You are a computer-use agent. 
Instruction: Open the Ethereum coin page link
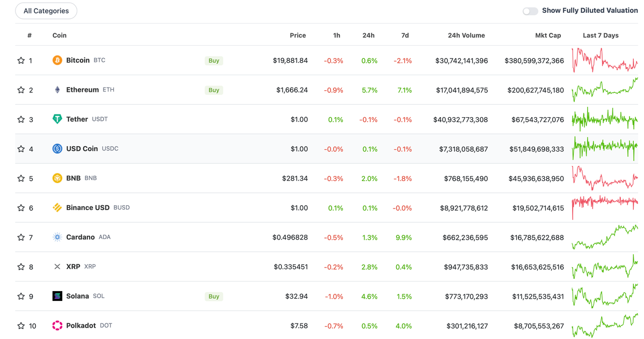(x=83, y=90)
